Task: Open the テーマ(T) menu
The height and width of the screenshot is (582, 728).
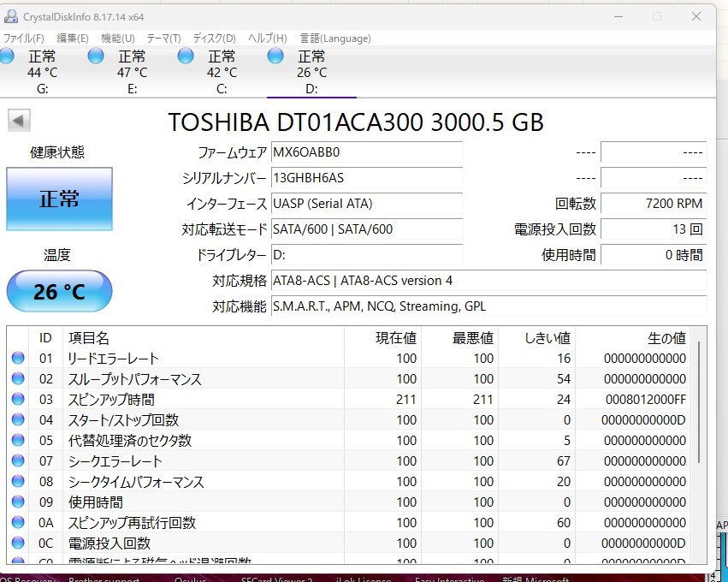Action: 163,39
